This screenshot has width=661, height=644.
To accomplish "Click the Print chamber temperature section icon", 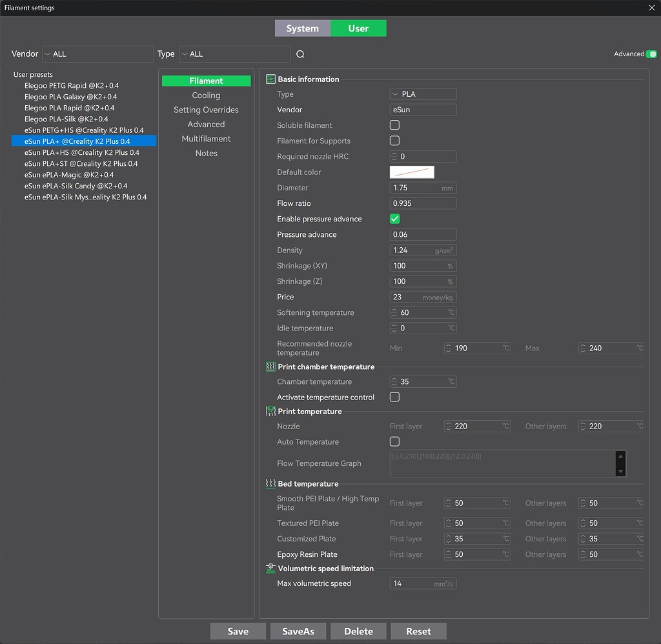I will (x=270, y=367).
